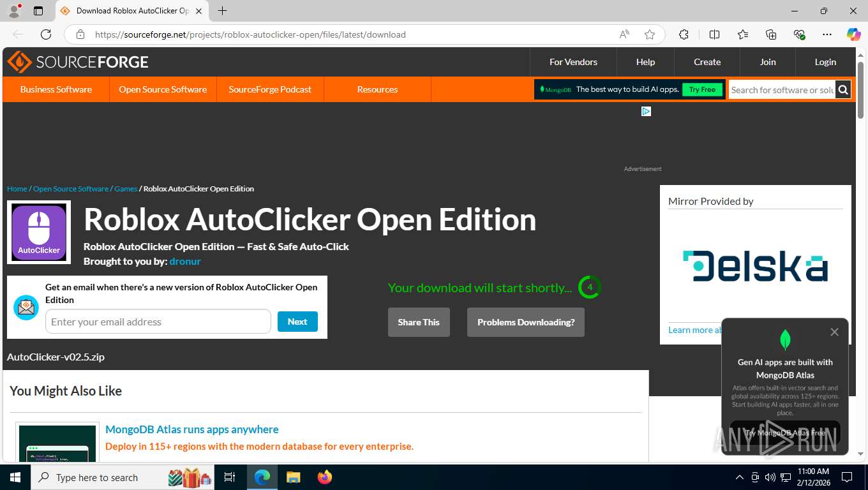Open Collections icon
868x490 pixels.
click(x=771, y=34)
